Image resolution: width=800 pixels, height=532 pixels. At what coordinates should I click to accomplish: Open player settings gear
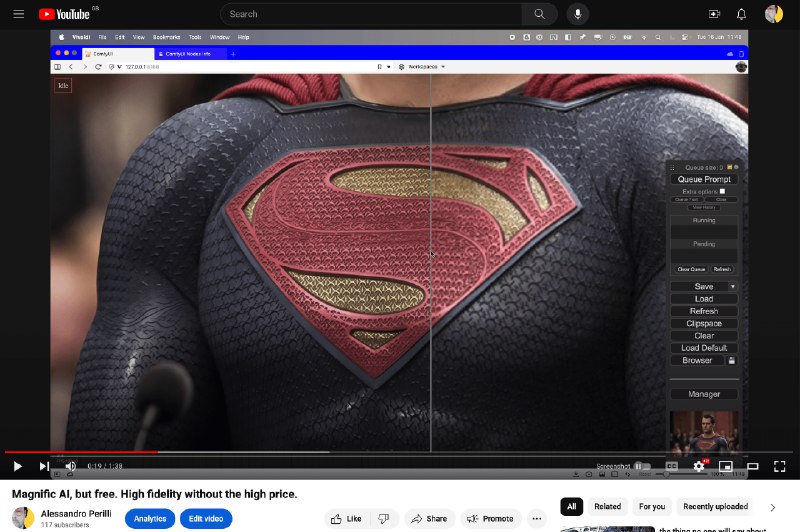tap(699, 466)
